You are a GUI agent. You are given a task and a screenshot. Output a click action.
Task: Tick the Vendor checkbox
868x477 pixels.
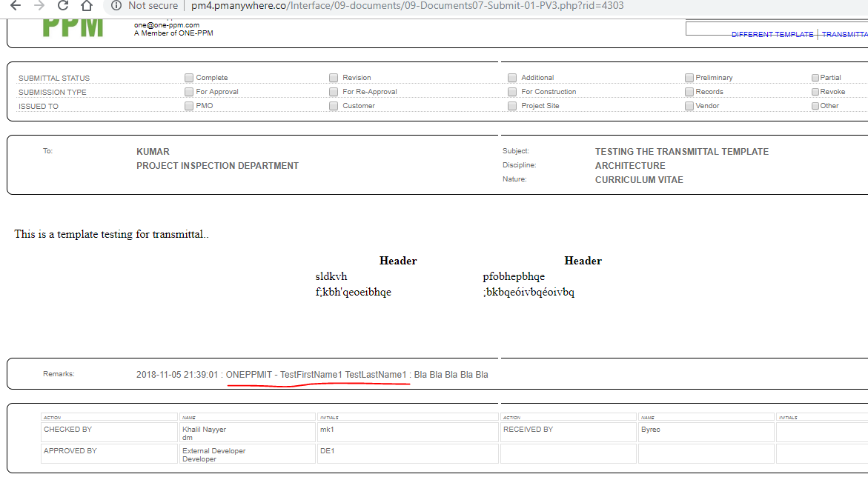coord(689,106)
